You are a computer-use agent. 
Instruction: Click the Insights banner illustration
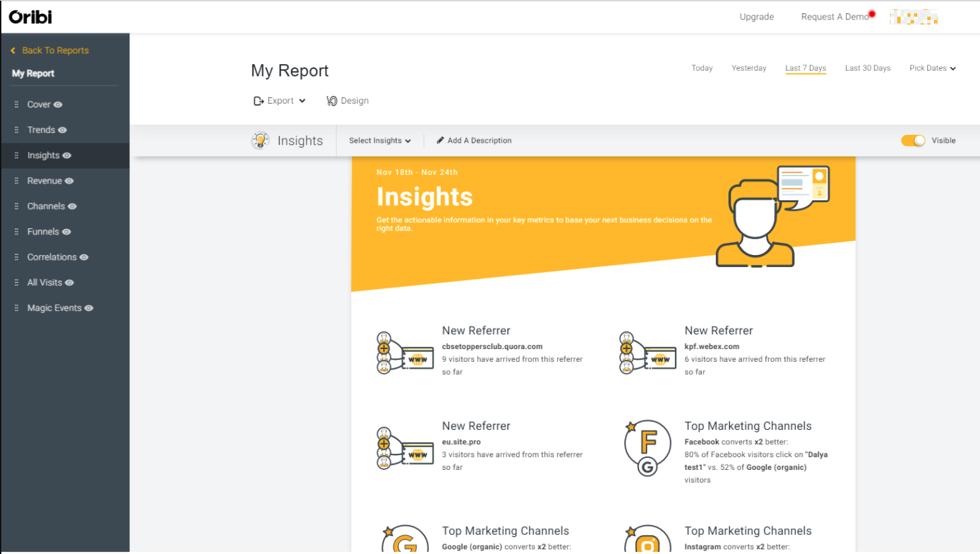pyautogui.click(x=773, y=216)
